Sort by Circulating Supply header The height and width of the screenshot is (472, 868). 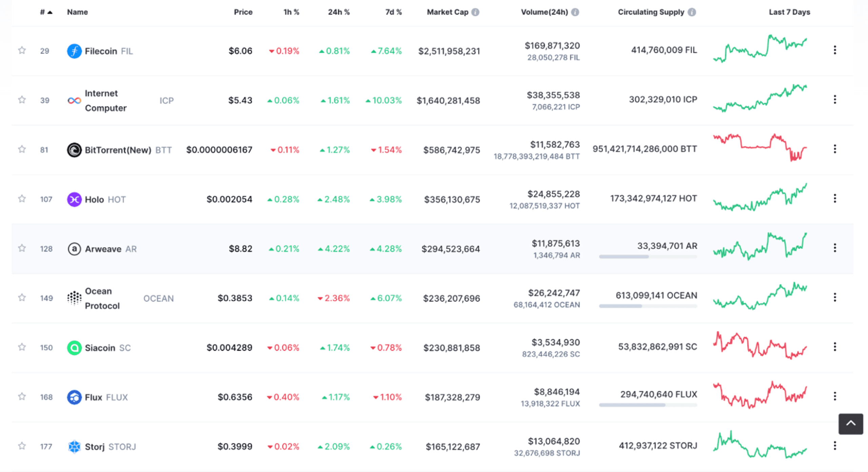[x=651, y=12]
